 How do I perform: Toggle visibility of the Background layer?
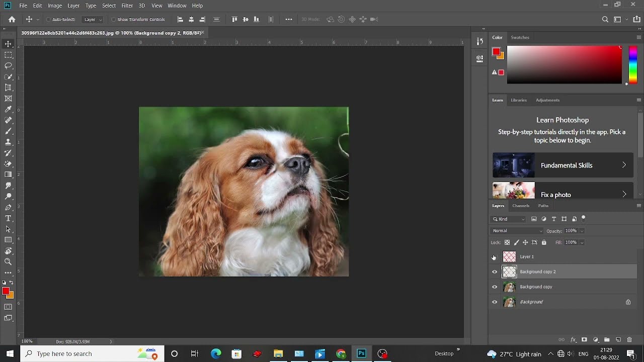tap(495, 302)
